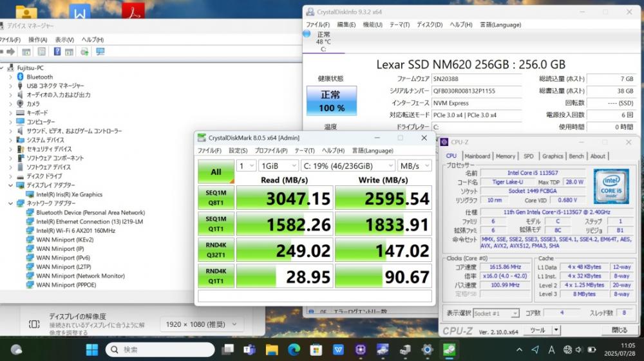Run all benchmarks with the All button
Screen dimensions: 644x361
coord(216,171)
